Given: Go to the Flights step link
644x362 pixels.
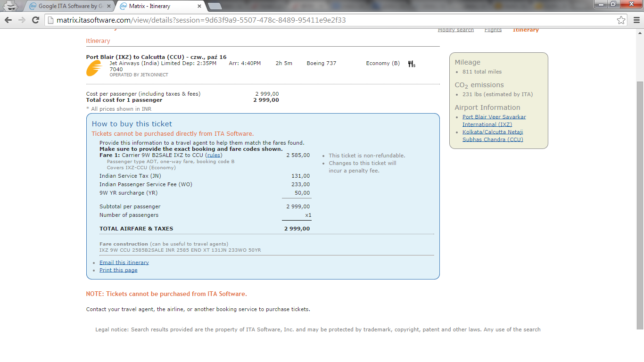Looking at the screenshot, I should coord(493,30).
